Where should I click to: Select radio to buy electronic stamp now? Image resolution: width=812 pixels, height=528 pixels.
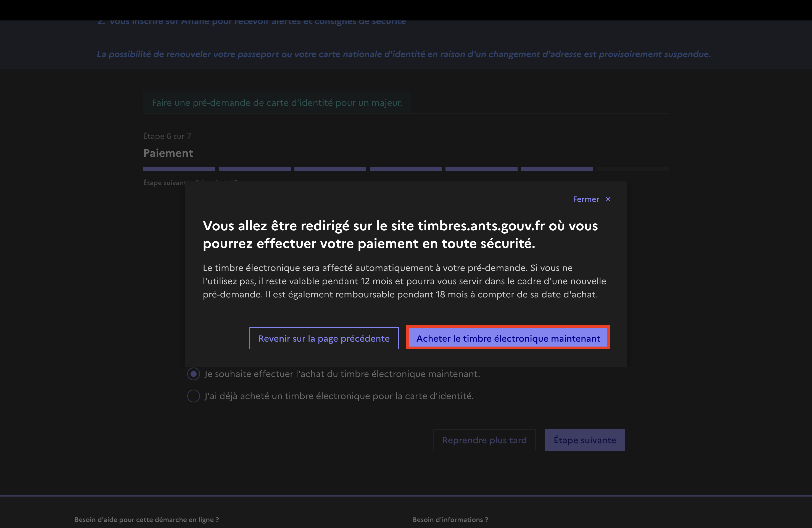(193, 374)
